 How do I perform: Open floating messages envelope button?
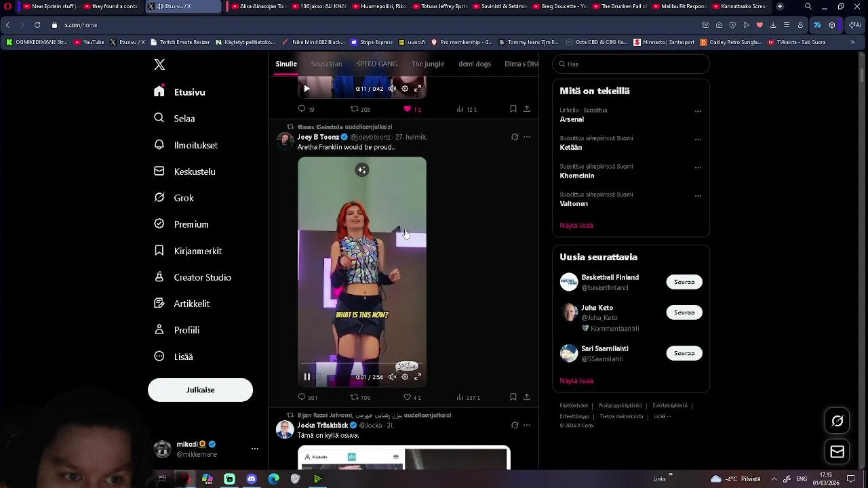point(837,452)
